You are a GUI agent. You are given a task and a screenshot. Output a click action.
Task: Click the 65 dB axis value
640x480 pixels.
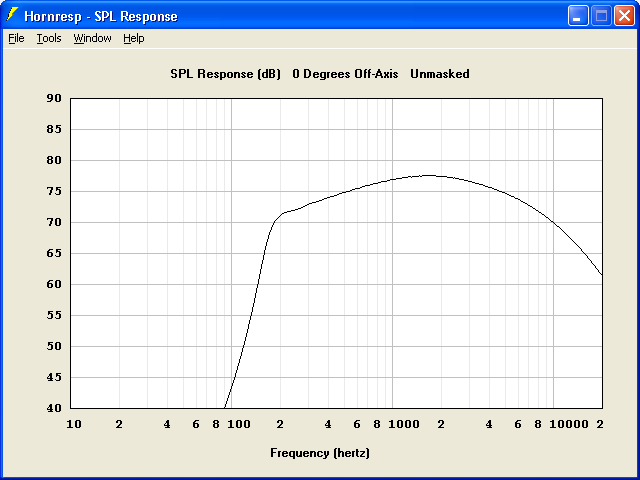[53, 253]
